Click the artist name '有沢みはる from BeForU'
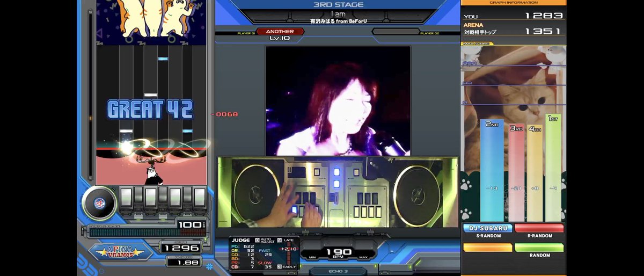 point(338,21)
